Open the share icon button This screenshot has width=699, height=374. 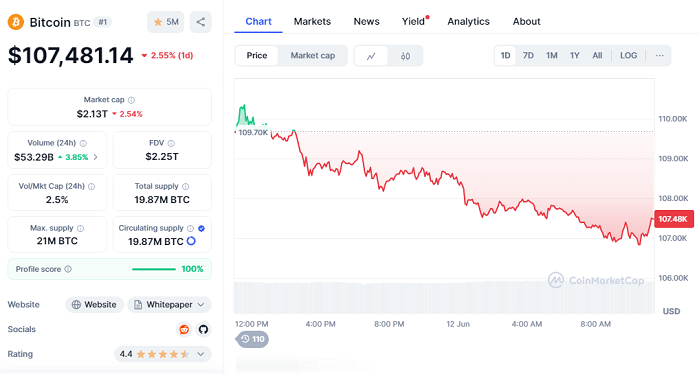(x=201, y=22)
